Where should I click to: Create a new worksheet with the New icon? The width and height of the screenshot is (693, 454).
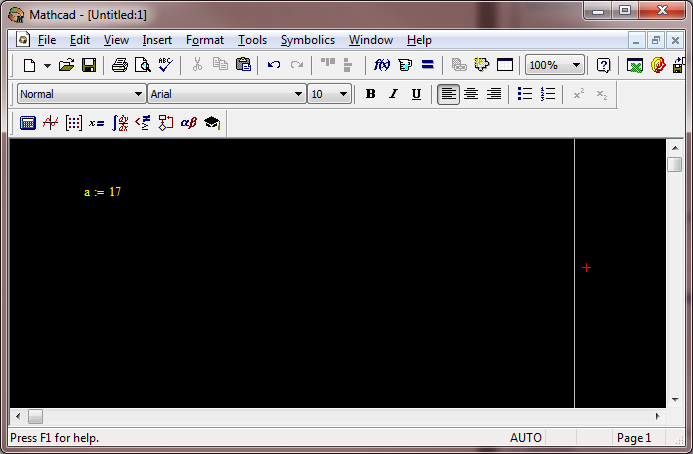(29, 65)
